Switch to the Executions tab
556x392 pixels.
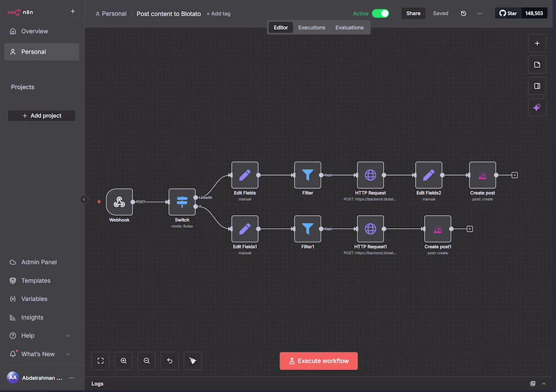point(311,28)
